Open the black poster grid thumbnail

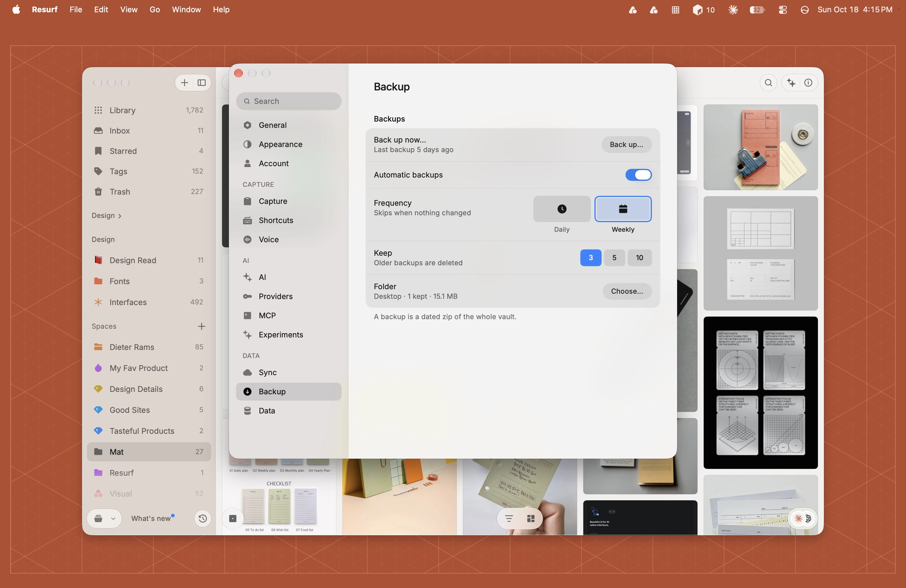point(760,392)
